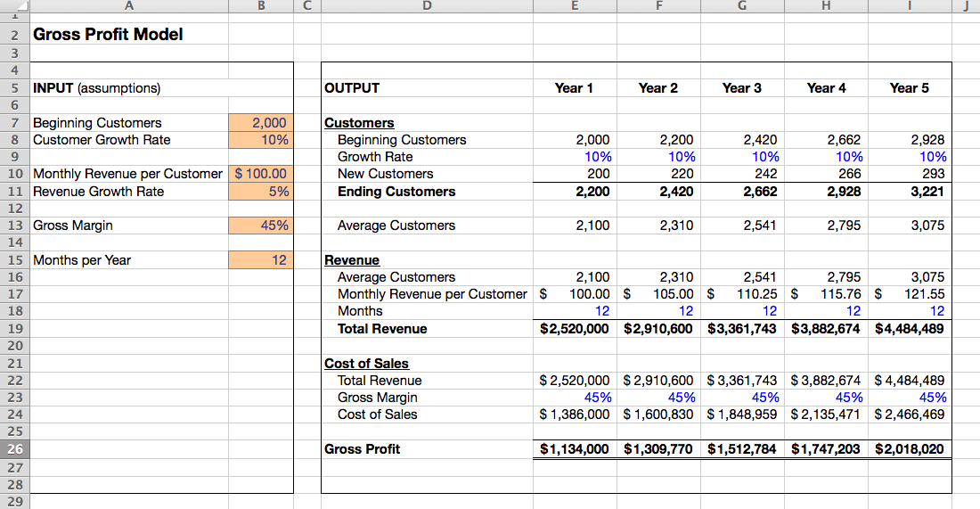Select the Gross Margin 45% input cell
Viewport: 980px width, 509px height.
point(260,226)
